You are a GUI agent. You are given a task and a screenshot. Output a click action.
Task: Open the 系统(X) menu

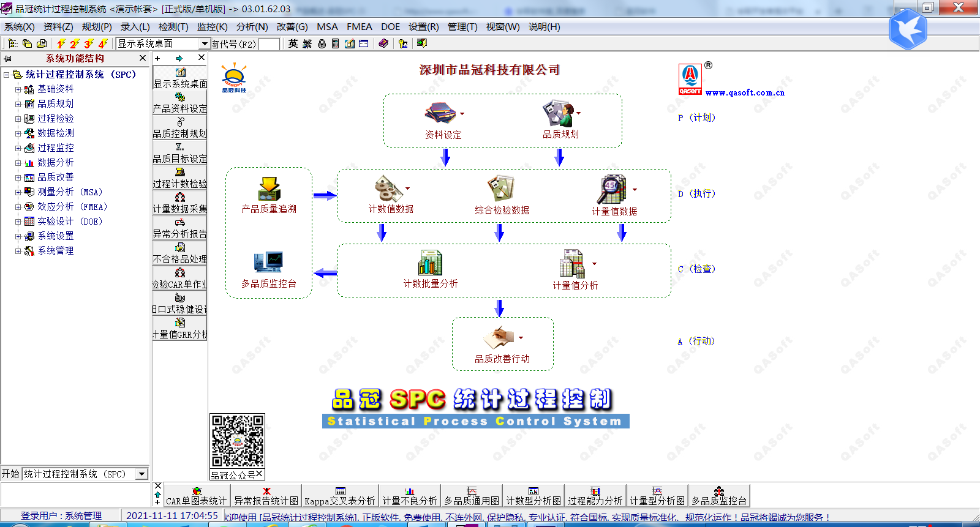(x=20, y=27)
